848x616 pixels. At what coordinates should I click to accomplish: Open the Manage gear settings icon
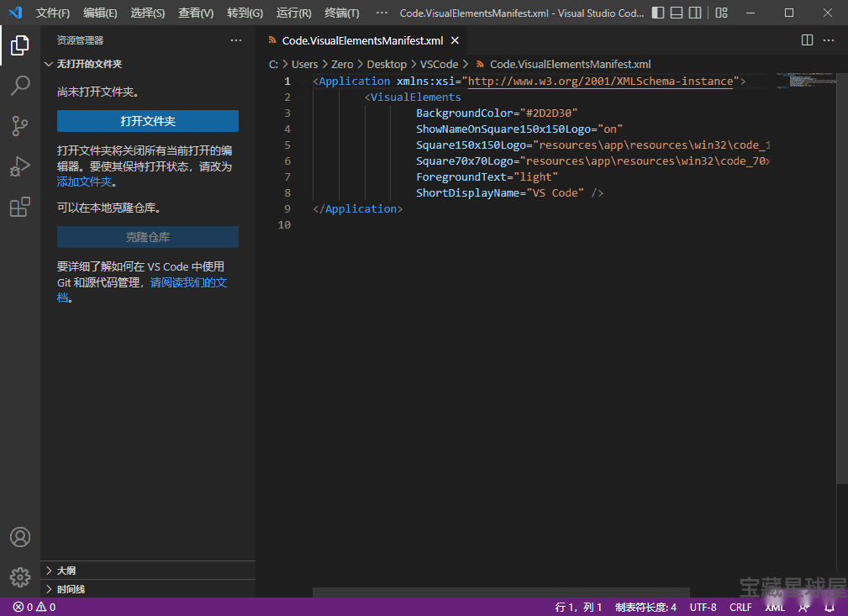pyautogui.click(x=20, y=577)
